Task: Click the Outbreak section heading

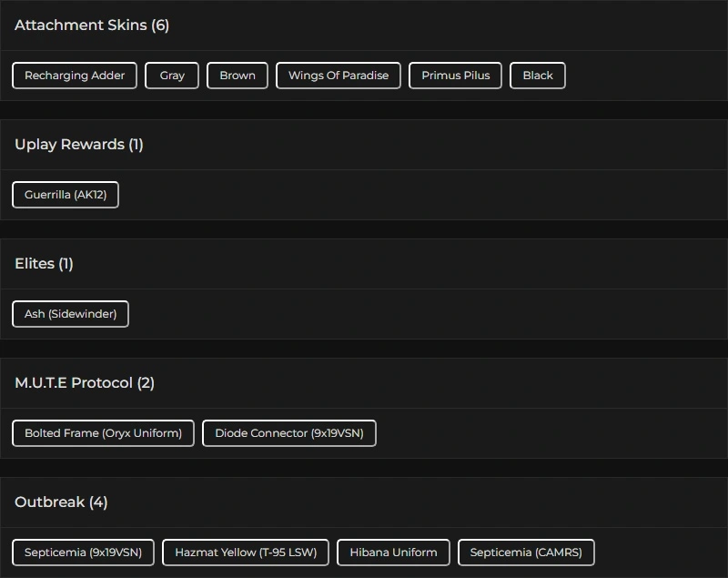Action: [50, 502]
